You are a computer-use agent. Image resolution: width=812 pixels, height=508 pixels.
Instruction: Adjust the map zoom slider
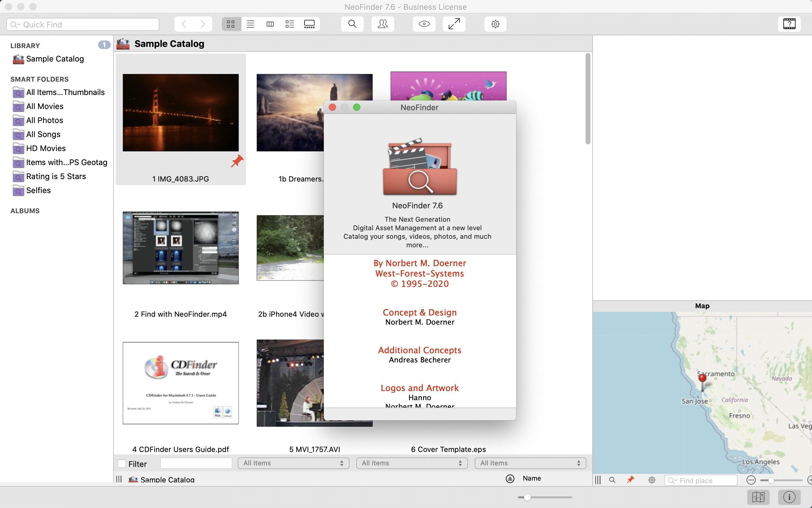771,481
